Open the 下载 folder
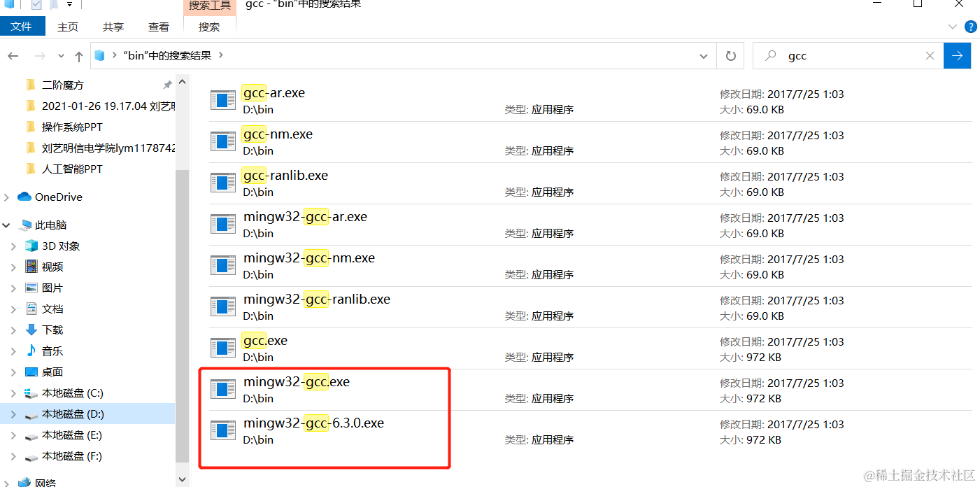The width and height of the screenshot is (980, 487). (x=52, y=330)
